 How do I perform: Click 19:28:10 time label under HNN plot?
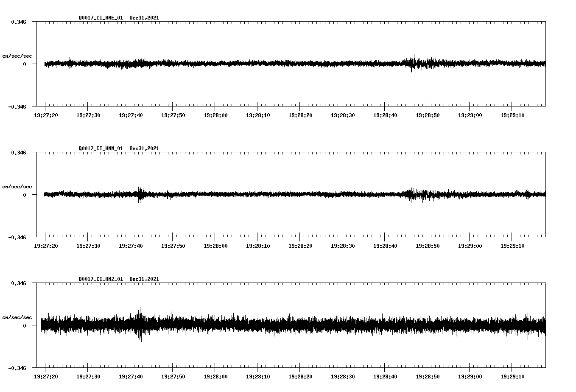pos(258,246)
